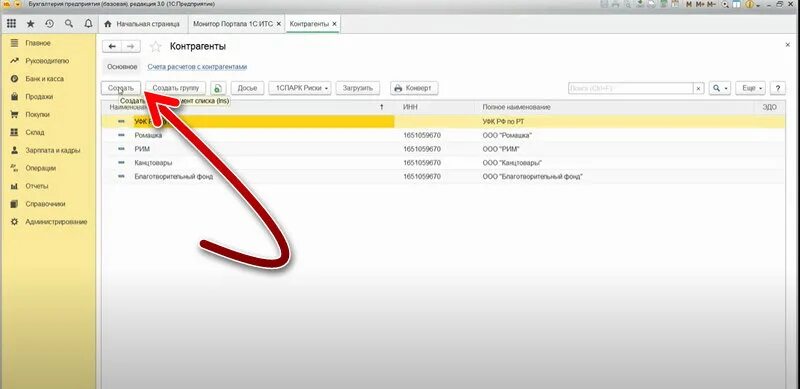Close the Монитор Портала 1С ИТС tab
Viewport: 800px width, 389px height.
278,24
